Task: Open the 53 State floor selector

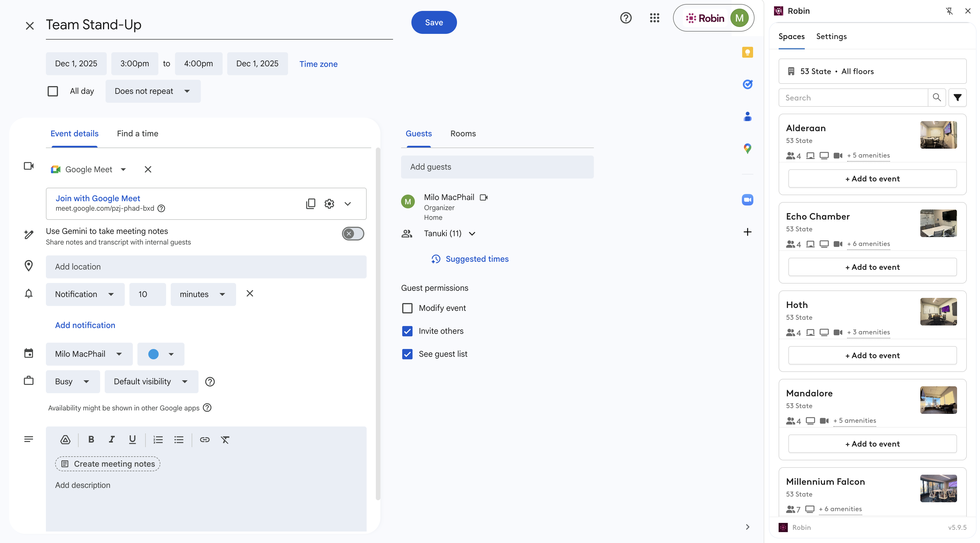Action: 872,71
